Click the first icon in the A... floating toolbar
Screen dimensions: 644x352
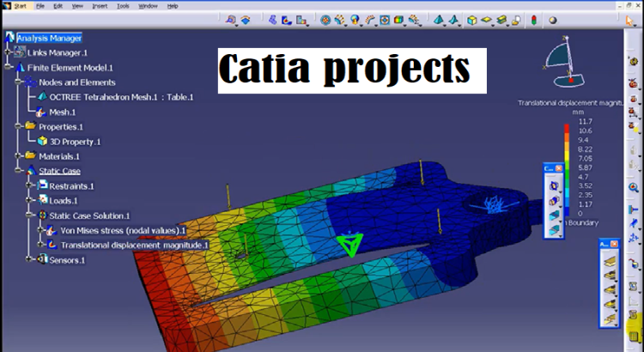tap(609, 260)
